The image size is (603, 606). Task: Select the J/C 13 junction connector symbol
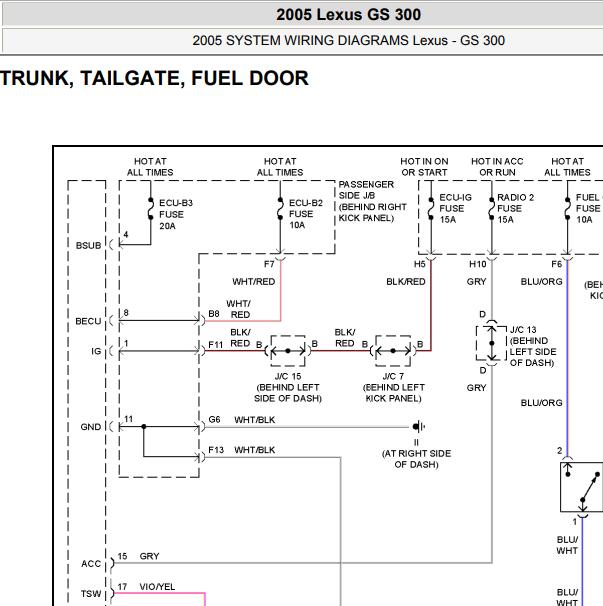(x=491, y=343)
